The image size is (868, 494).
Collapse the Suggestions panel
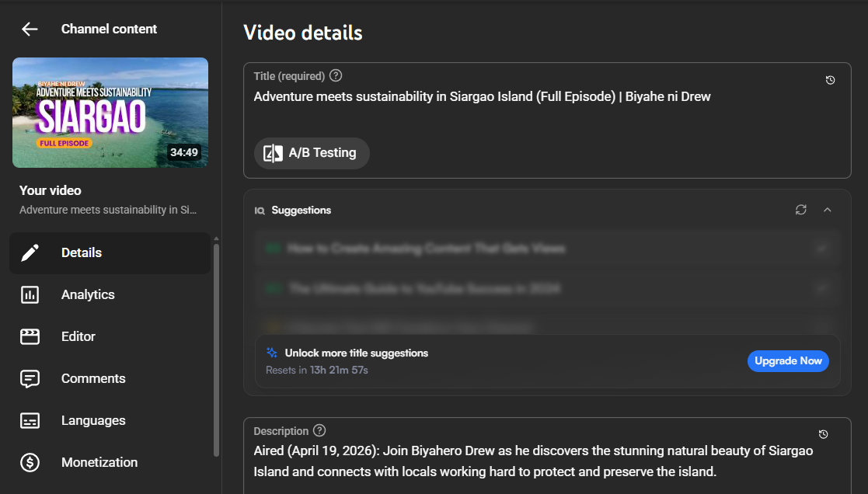click(x=828, y=210)
